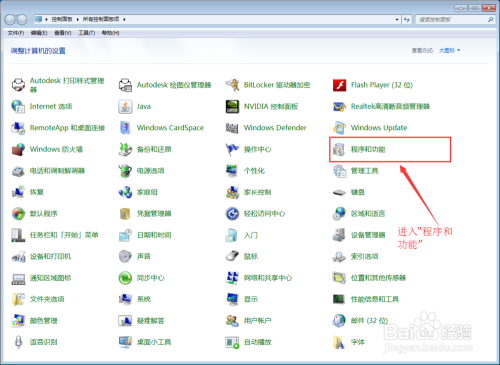Expand breadcrumb arrow after 所有控制面板项
Image resolution: width=500 pixels, height=365 pixels.
(124, 19)
